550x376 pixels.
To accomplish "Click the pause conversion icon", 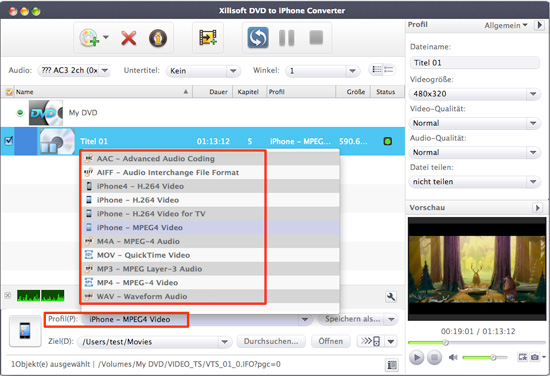I will pos(287,38).
